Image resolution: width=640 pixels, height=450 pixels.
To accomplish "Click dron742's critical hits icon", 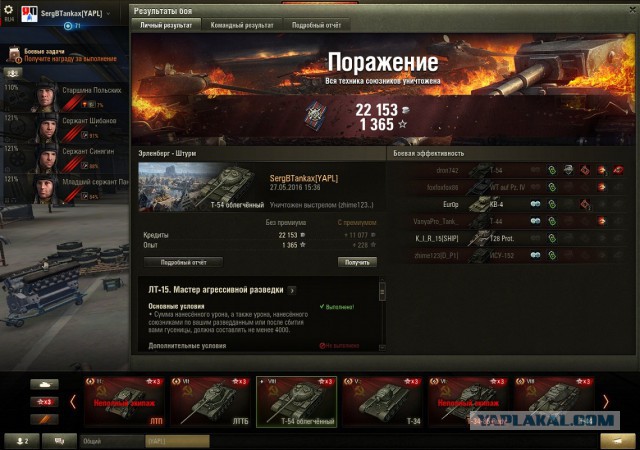I will pos(585,170).
